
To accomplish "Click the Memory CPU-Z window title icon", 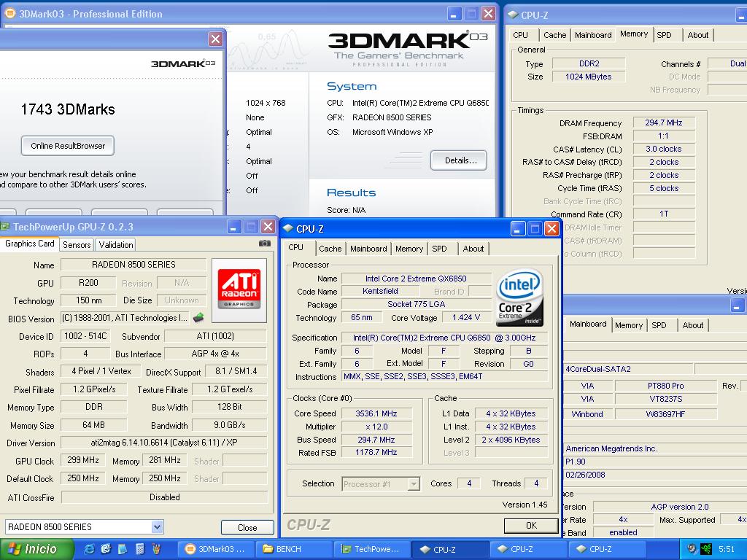I will pos(513,15).
